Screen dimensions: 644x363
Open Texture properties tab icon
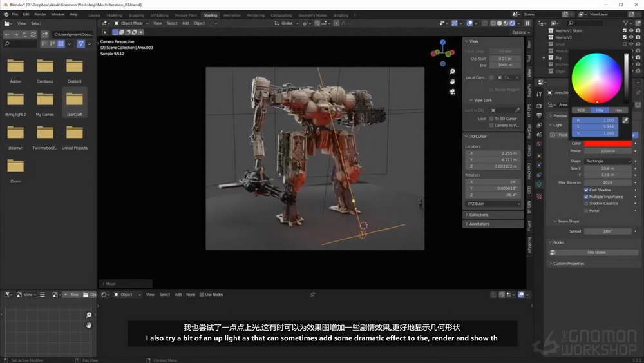pos(539,197)
